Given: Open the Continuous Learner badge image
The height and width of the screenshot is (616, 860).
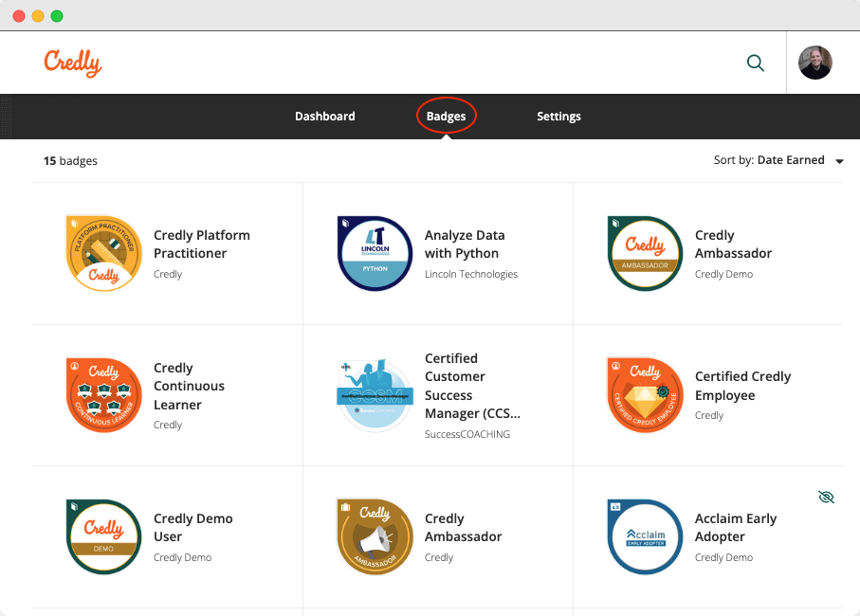Looking at the screenshot, I should click(103, 395).
